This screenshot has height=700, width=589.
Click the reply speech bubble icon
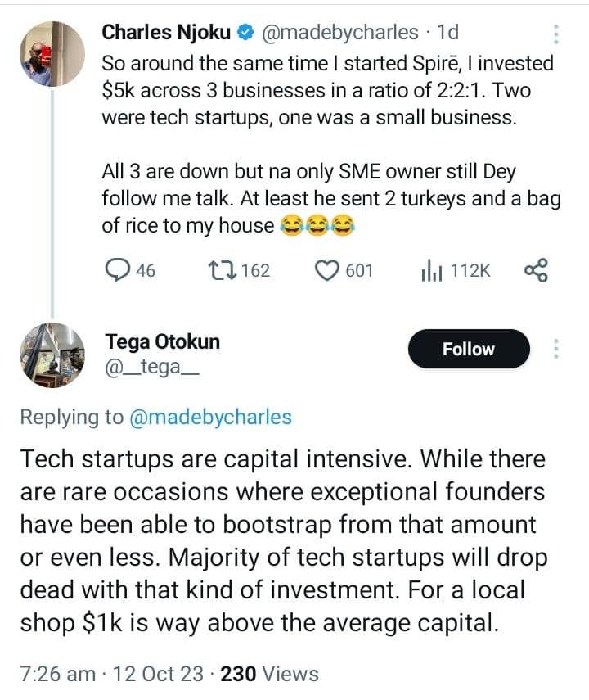pyautogui.click(x=119, y=270)
